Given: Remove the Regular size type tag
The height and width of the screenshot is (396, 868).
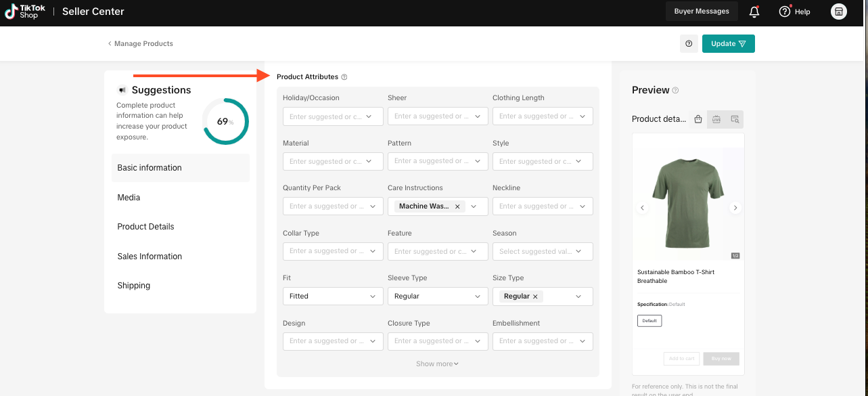Looking at the screenshot, I should click(x=535, y=296).
